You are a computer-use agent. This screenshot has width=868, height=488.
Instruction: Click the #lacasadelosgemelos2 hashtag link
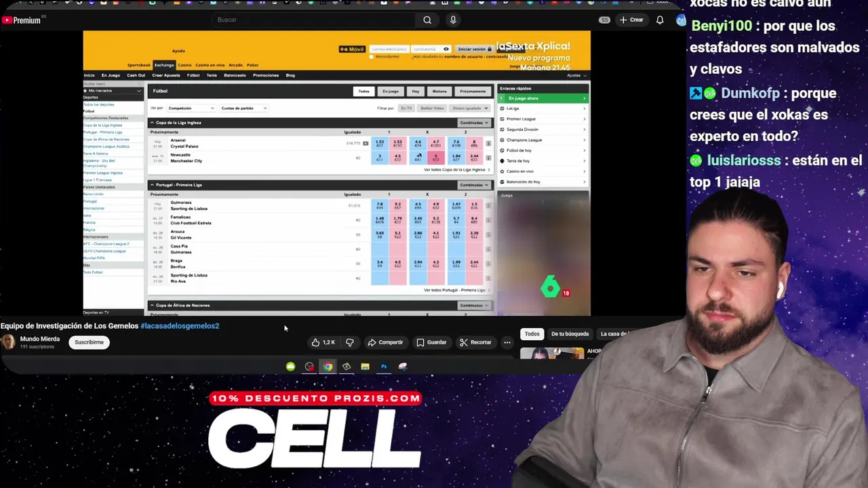tap(180, 326)
